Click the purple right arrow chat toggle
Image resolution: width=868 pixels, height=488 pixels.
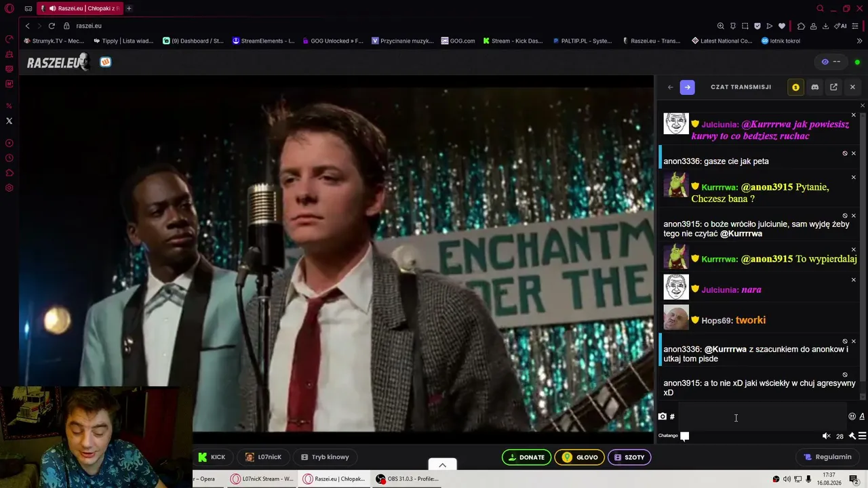(687, 87)
